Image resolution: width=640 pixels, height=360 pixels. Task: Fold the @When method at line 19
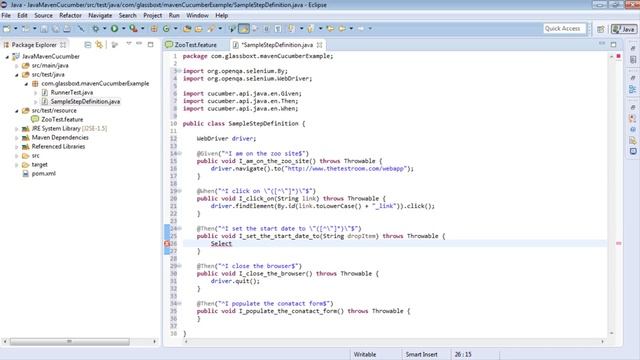click(179, 191)
